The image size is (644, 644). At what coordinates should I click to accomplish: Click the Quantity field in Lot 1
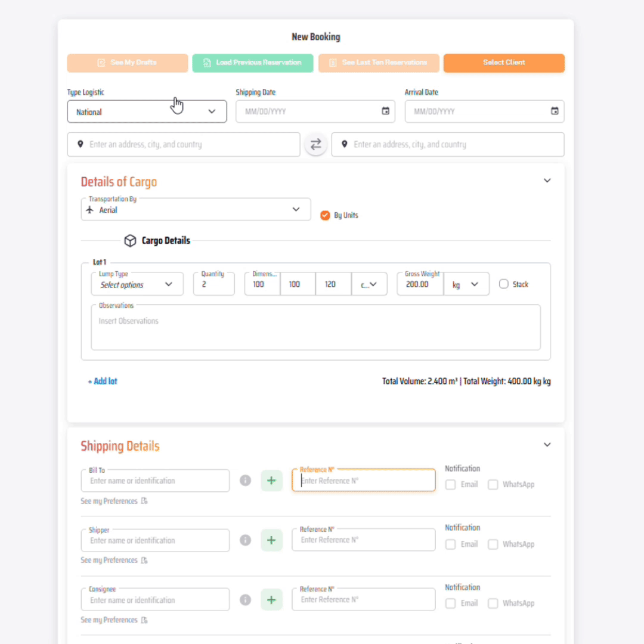point(214,284)
